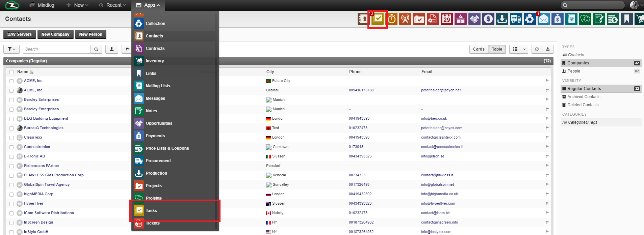Open the Tasks app icon in top toolbar

point(378,19)
